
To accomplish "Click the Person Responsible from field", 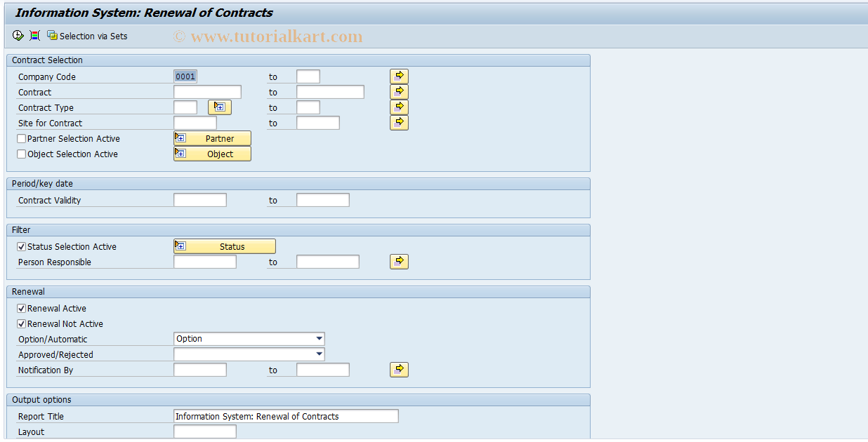I will point(205,262).
